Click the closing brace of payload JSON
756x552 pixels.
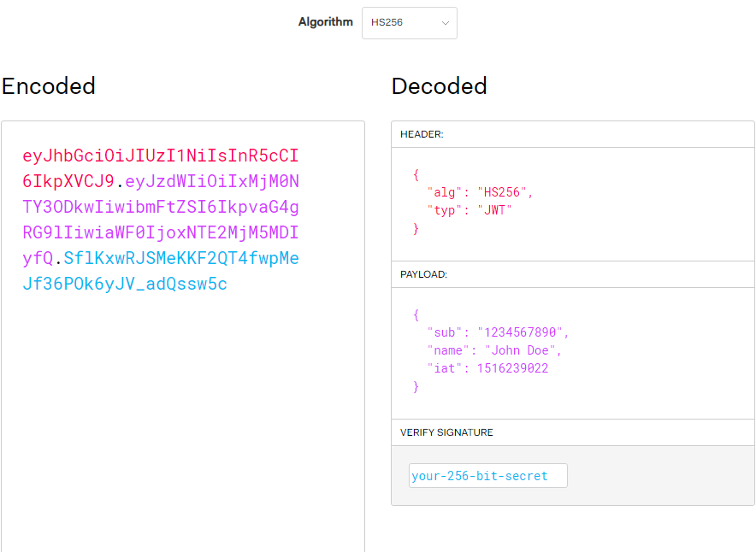416,387
